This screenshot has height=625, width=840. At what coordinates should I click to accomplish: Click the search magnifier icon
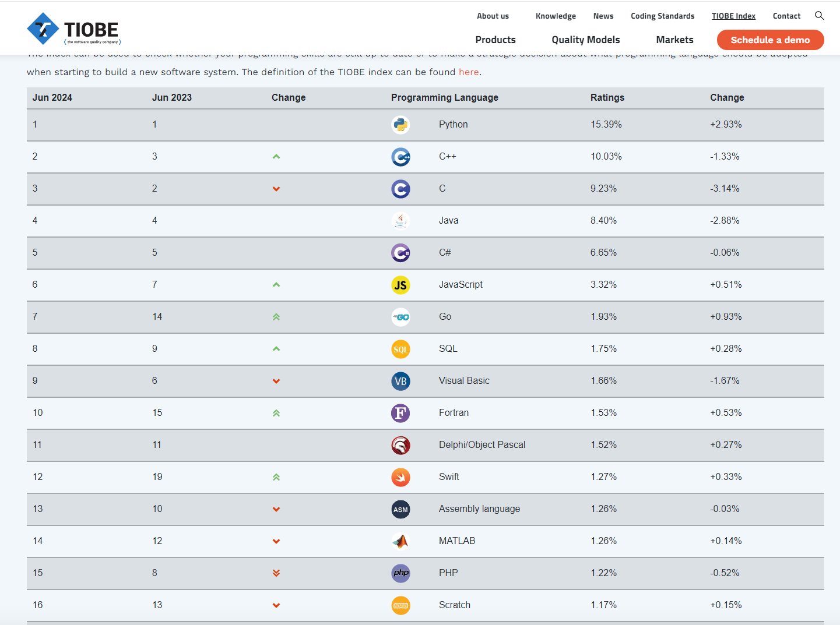pyautogui.click(x=819, y=16)
